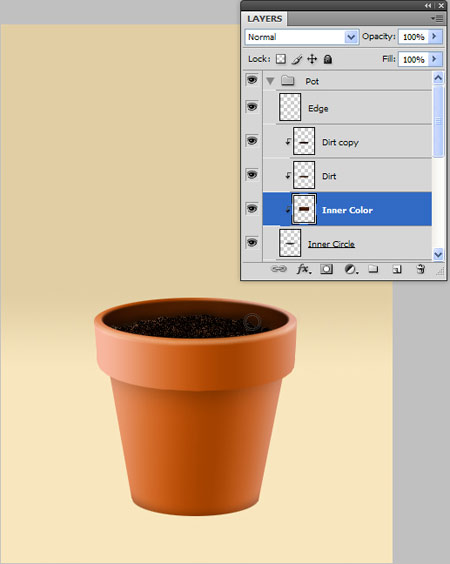Select the LAYERS tab
The width and height of the screenshot is (450, 564).
point(264,19)
